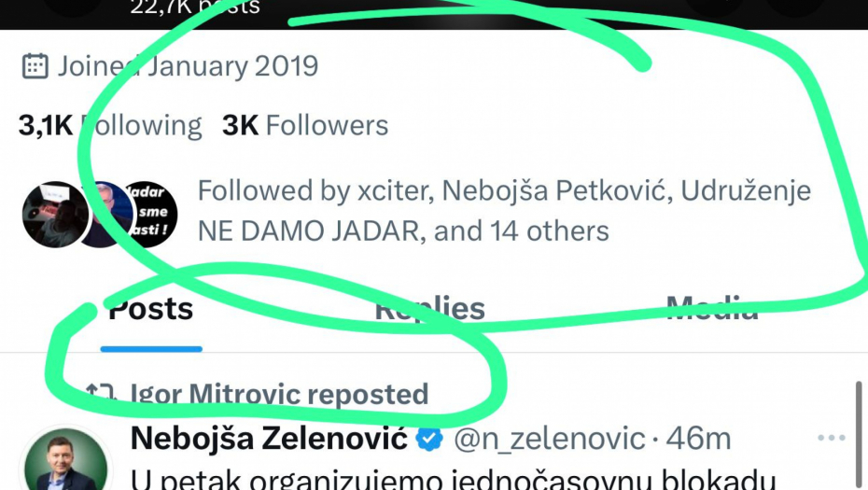Switch to the Posts tab
Screen dimensions: 868x490
pyautogui.click(x=150, y=309)
